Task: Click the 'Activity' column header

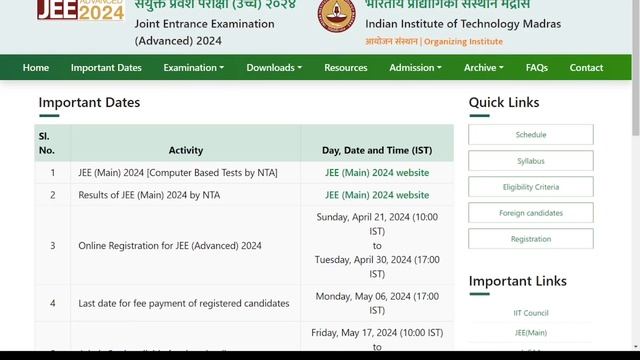Action: [x=186, y=150]
